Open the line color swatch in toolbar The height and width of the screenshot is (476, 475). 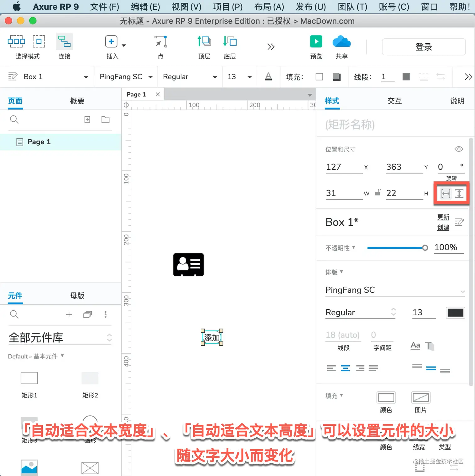tap(406, 76)
